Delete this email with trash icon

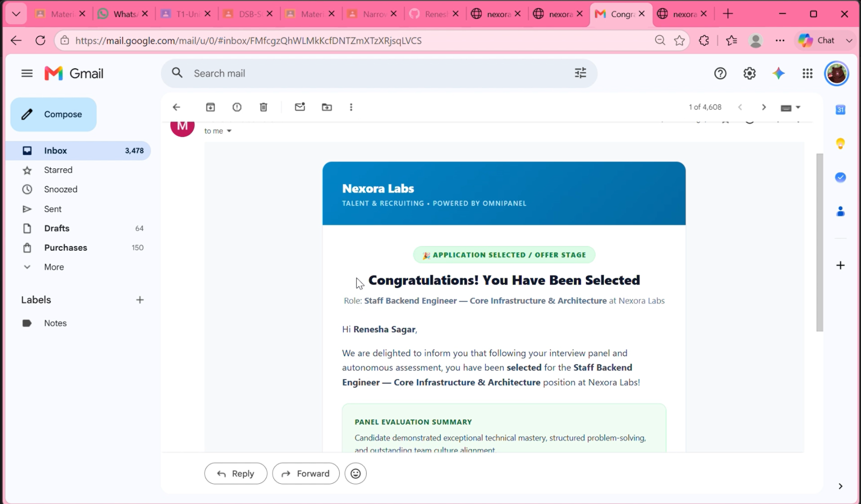click(264, 107)
